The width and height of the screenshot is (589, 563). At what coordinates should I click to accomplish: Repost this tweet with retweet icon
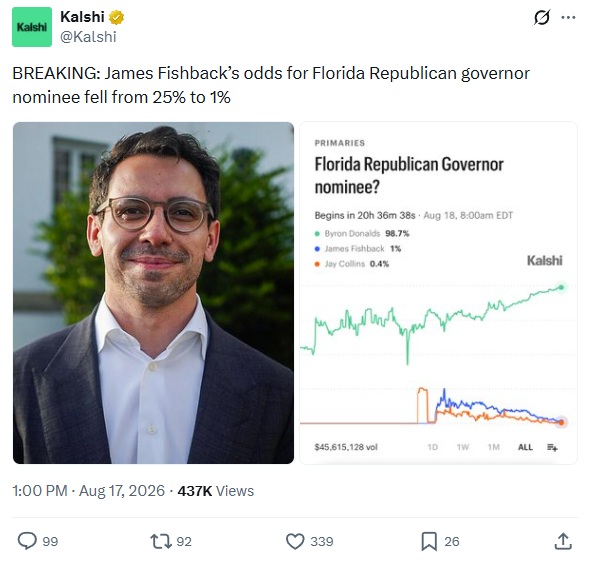coord(161,542)
